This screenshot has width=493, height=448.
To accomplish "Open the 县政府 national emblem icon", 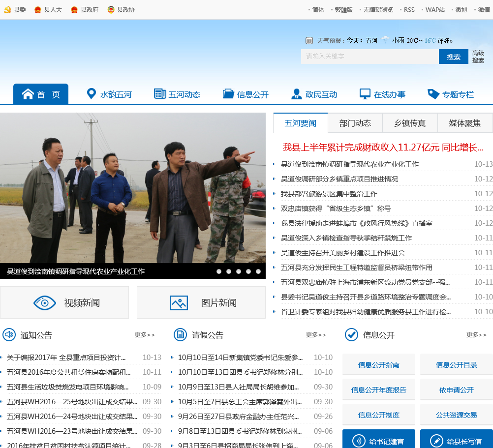I will tap(74, 10).
